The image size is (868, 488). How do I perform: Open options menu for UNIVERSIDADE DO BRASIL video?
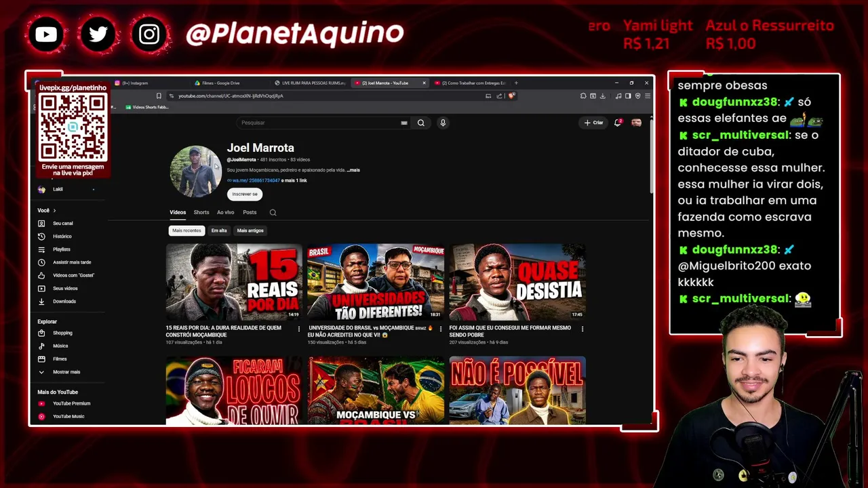click(441, 329)
